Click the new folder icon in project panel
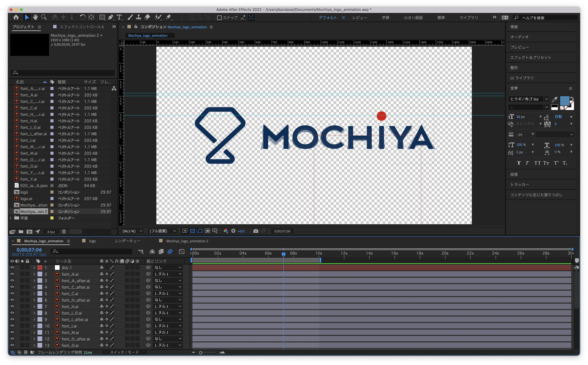 click(21, 232)
